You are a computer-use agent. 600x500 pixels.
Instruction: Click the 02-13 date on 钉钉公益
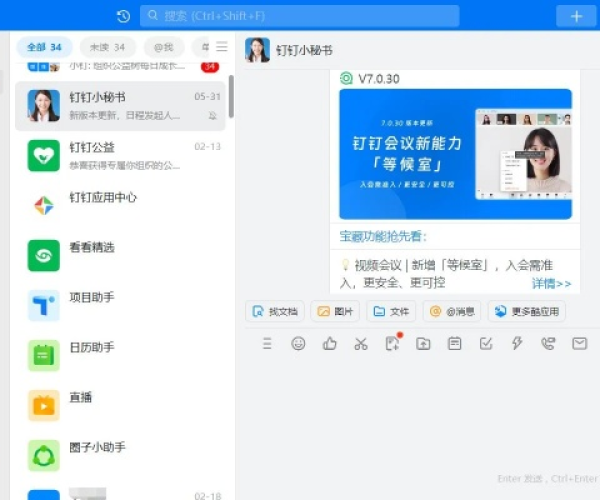(x=207, y=147)
